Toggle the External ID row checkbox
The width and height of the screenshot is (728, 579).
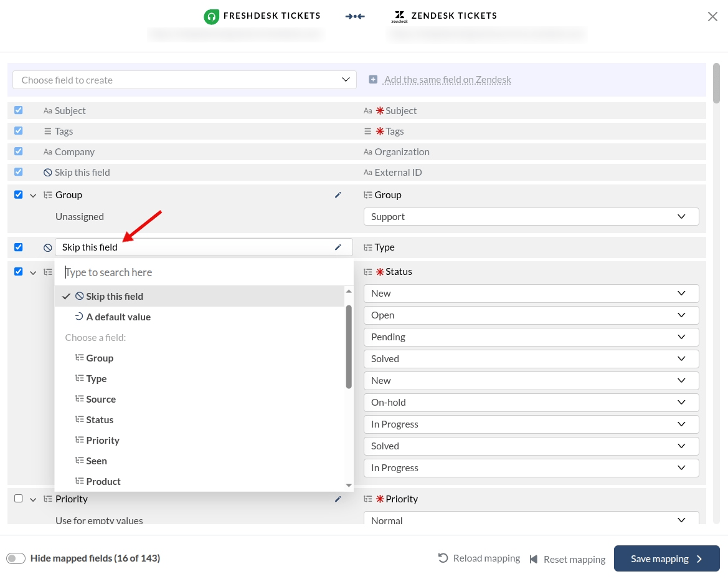tap(19, 171)
